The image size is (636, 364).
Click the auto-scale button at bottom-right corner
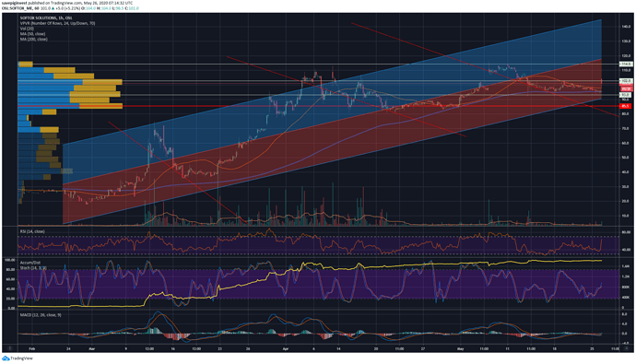point(628,348)
